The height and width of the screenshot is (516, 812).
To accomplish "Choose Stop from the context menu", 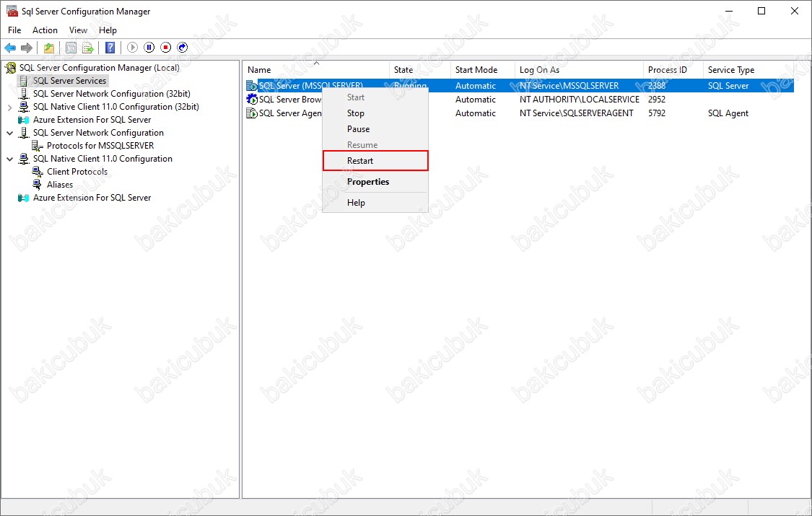I will 375,113.
